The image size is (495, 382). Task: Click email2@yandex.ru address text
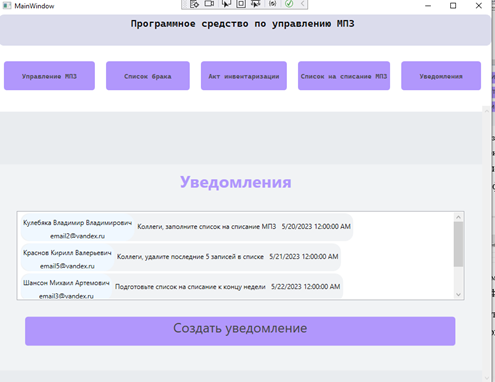pos(77,236)
